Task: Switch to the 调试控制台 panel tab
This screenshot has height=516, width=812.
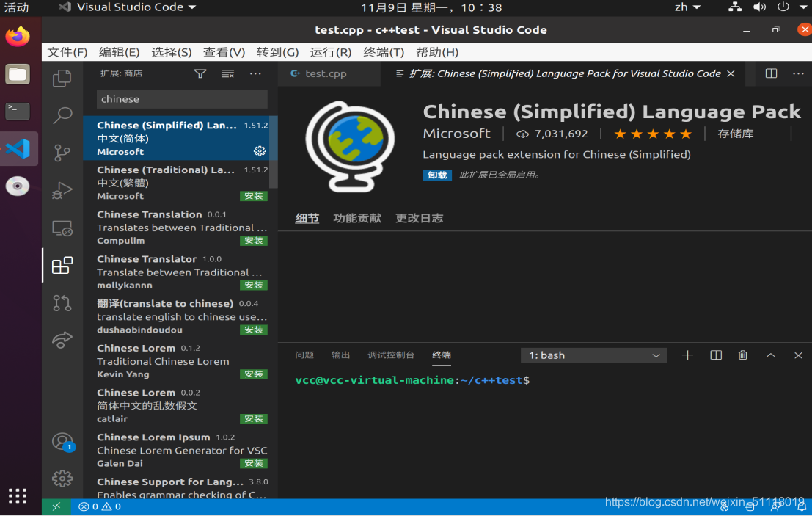Action: (391, 355)
